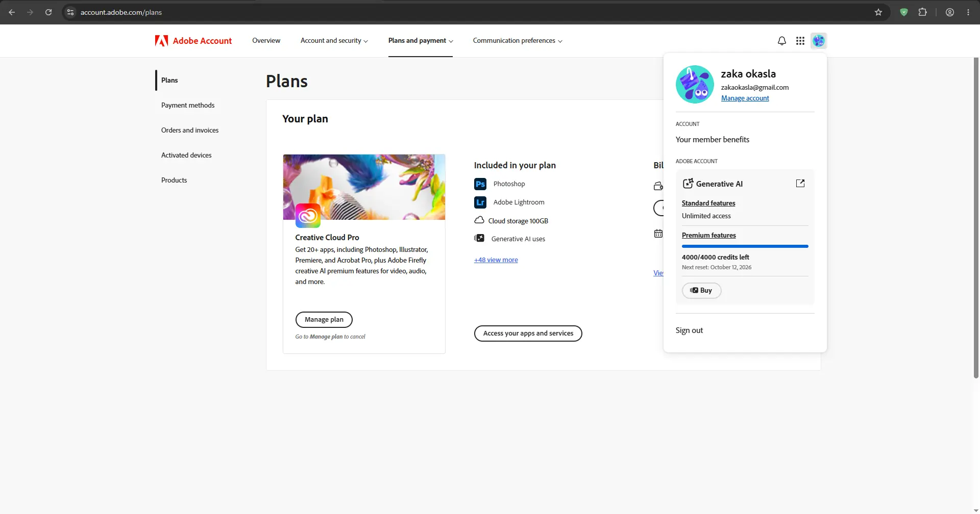Expand Communication preferences menu
980x514 pixels.
click(x=518, y=41)
